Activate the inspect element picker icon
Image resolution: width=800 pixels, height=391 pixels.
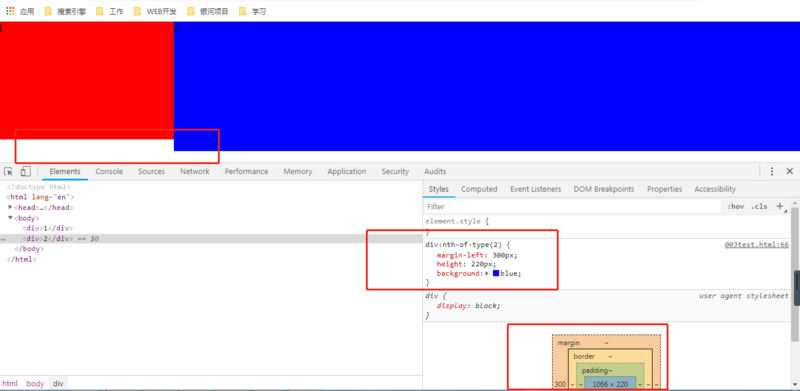point(9,172)
